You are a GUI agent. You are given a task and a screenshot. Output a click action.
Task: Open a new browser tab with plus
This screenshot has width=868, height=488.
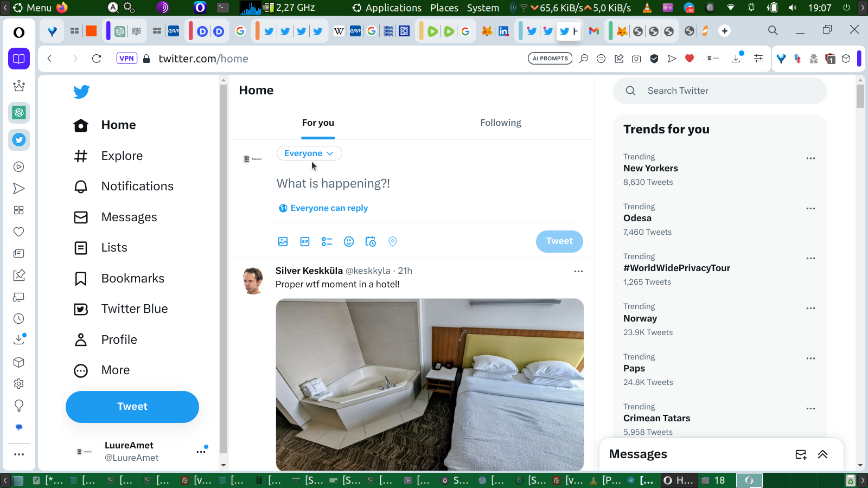tap(725, 31)
